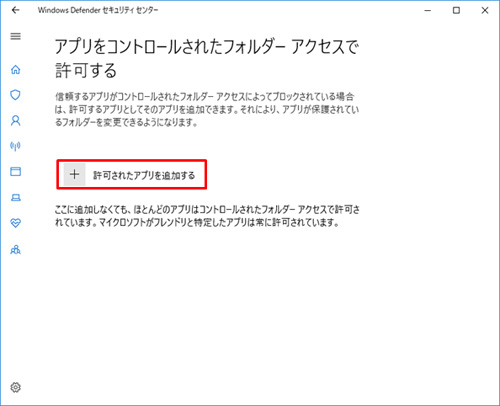Open Settings gear icon at bottom of sidebar
Image resolution: width=500 pixels, height=406 pixels.
16,387
